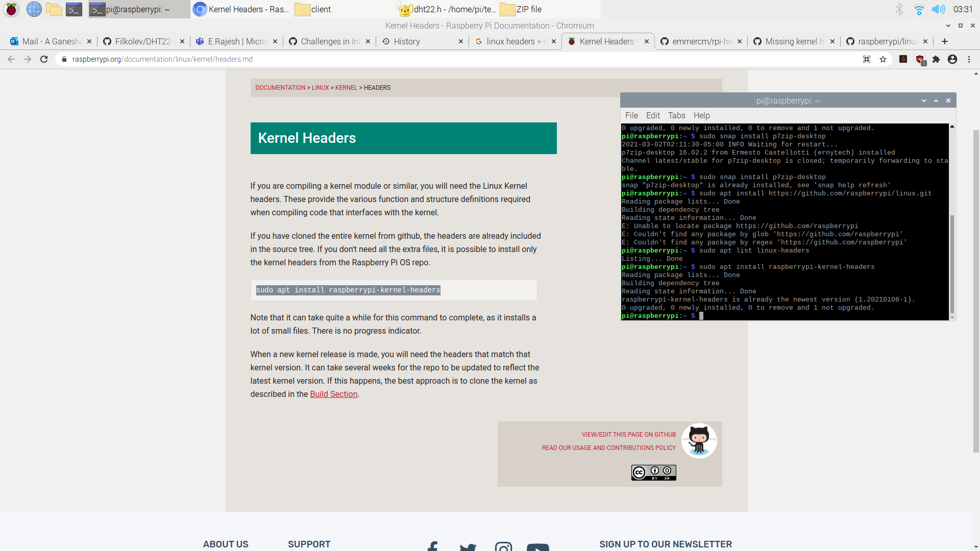Click the address bar URL

pos(162,59)
